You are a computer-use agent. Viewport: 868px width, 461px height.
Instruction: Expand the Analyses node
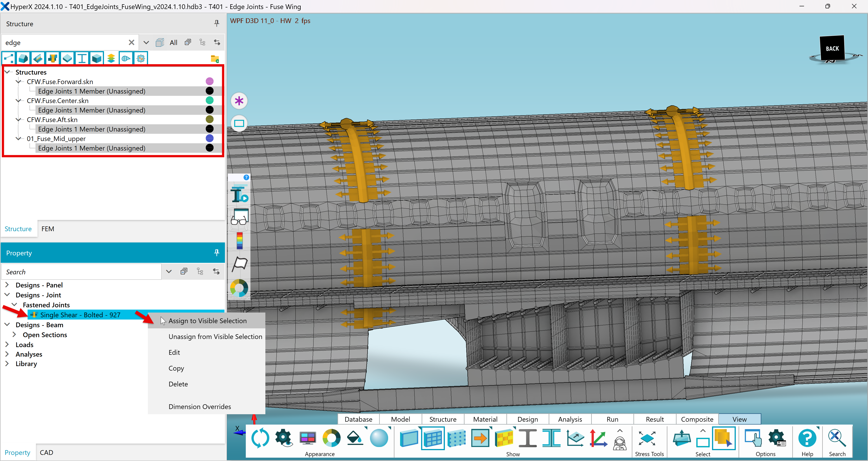(7, 354)
